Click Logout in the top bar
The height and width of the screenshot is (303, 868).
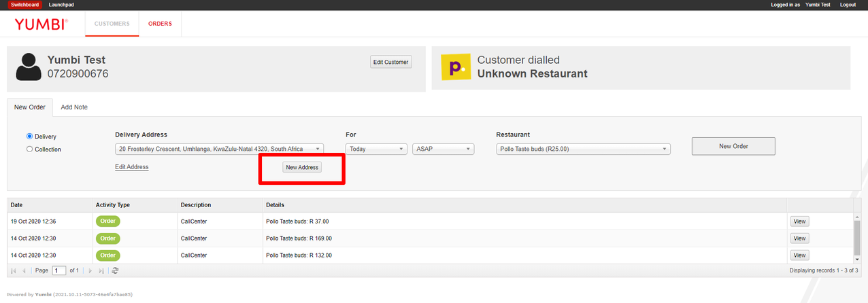pos(848,5)
